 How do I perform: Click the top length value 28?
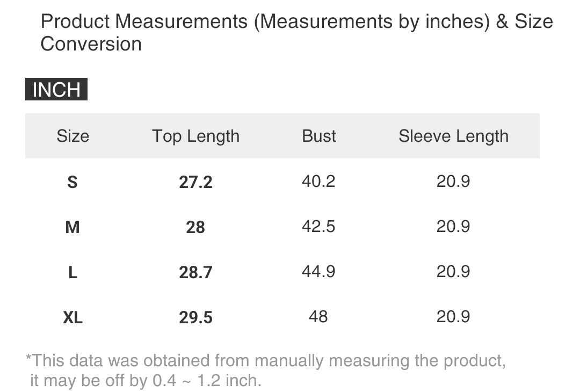(195, 227)
